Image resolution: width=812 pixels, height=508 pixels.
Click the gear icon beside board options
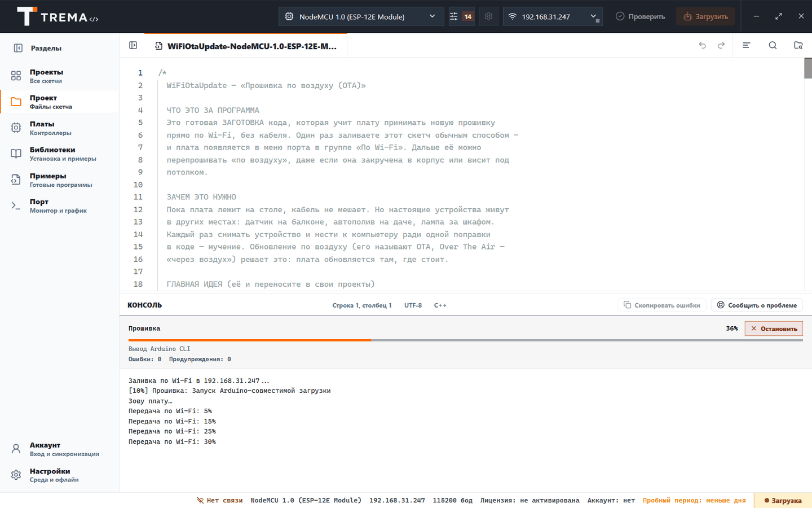tap(488, 16)
